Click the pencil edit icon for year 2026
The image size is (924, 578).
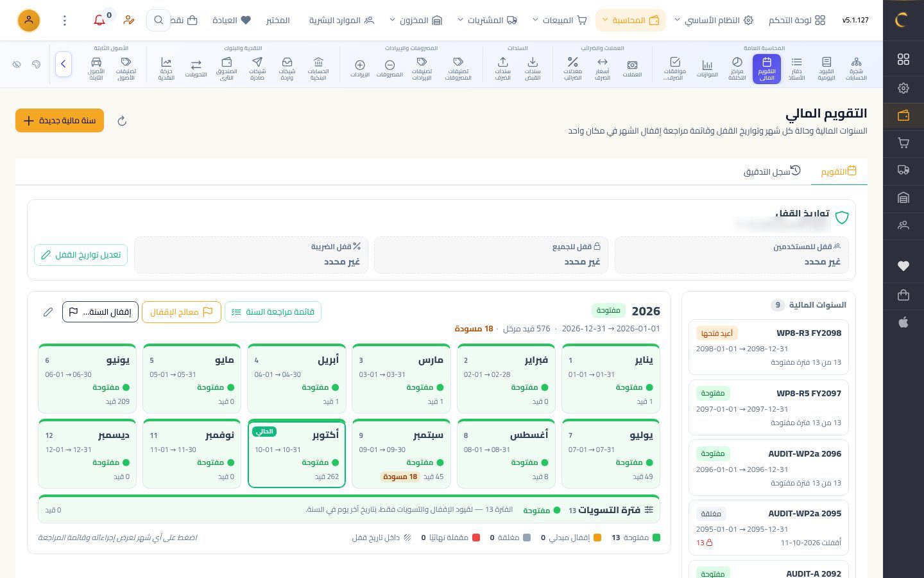(x=48, y=312)
